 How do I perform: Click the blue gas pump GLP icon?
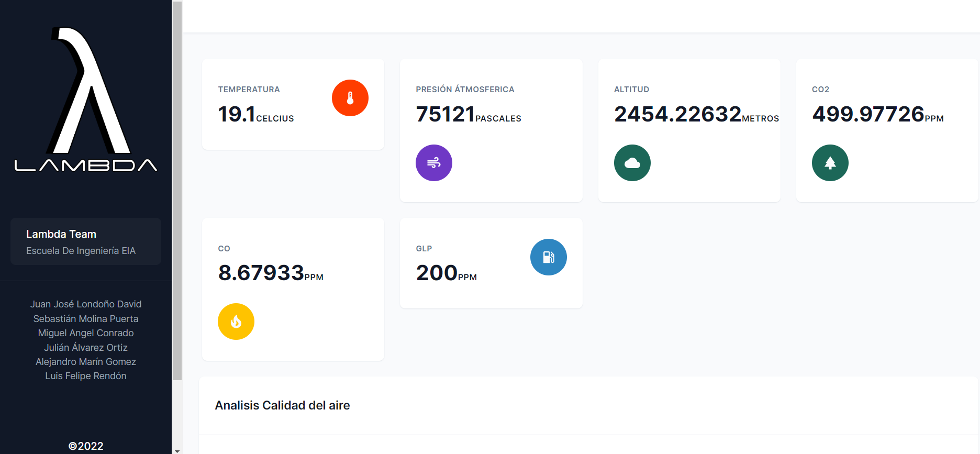549,257
